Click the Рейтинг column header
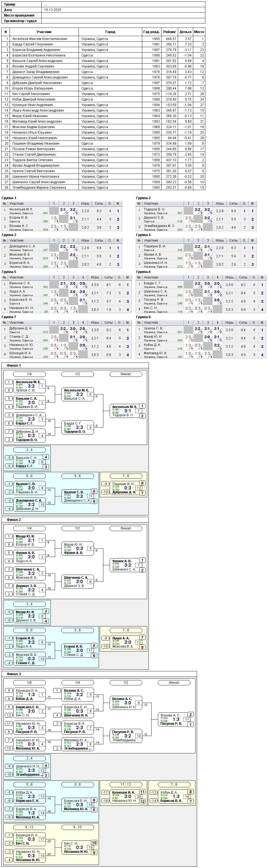Viewport: 269px width, 868px height. click(170, 32)
